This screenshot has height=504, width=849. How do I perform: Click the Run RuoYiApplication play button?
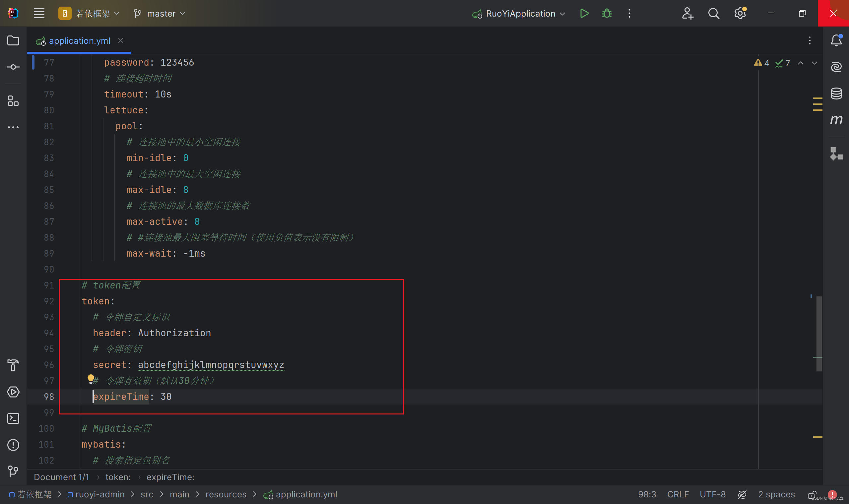click(x=584, y=14)
